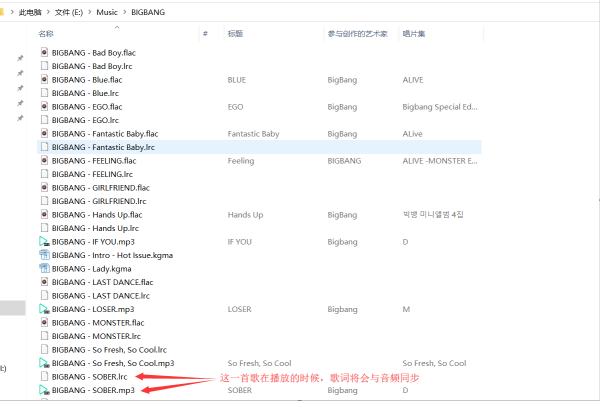Click album cell So Fresh, So Cool
This screenshot has width=600, height=401.
434,363
